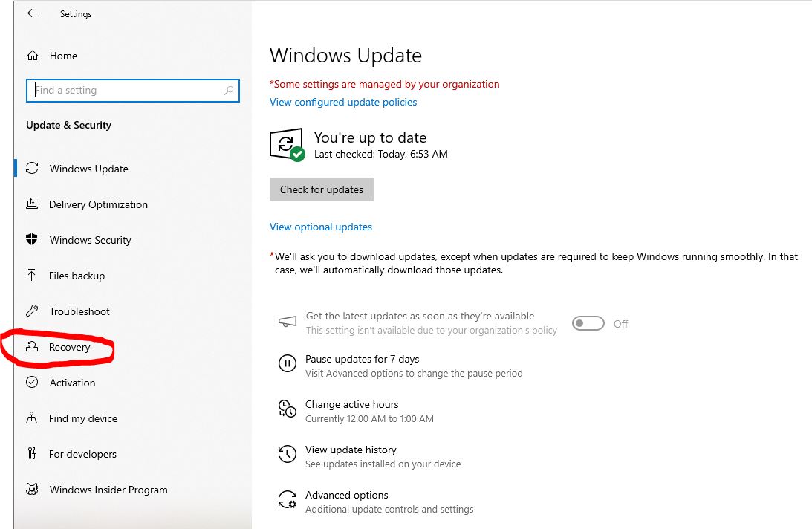Image resolution: width=812 pixels, height=529 pixels.
Task: Click the Check for updates button
Action: point(321,189)
